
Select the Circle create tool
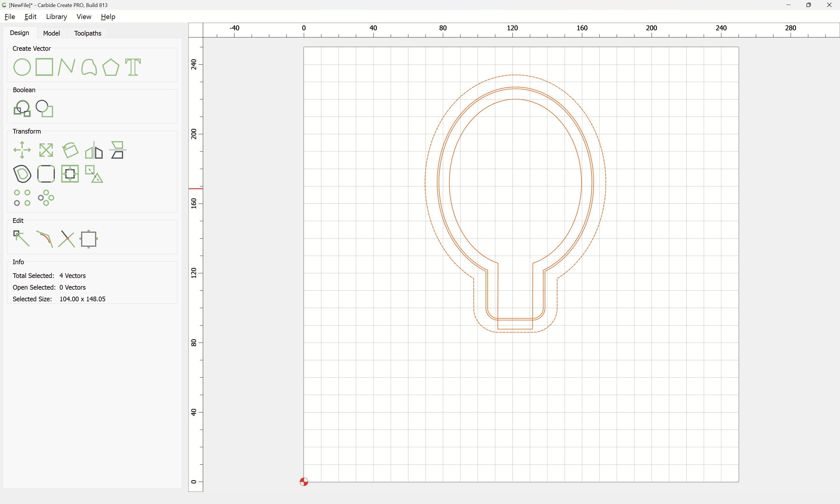22,67
